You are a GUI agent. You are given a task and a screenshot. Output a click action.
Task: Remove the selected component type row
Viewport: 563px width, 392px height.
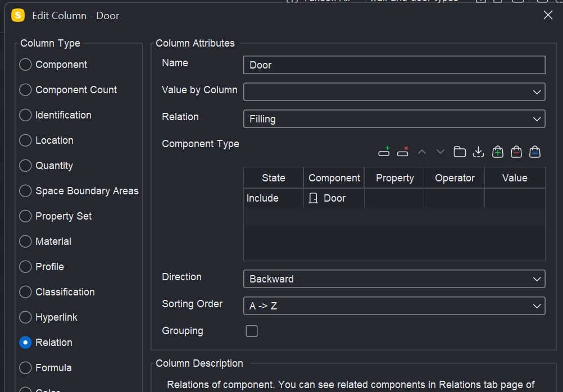(x=402, y=152)
